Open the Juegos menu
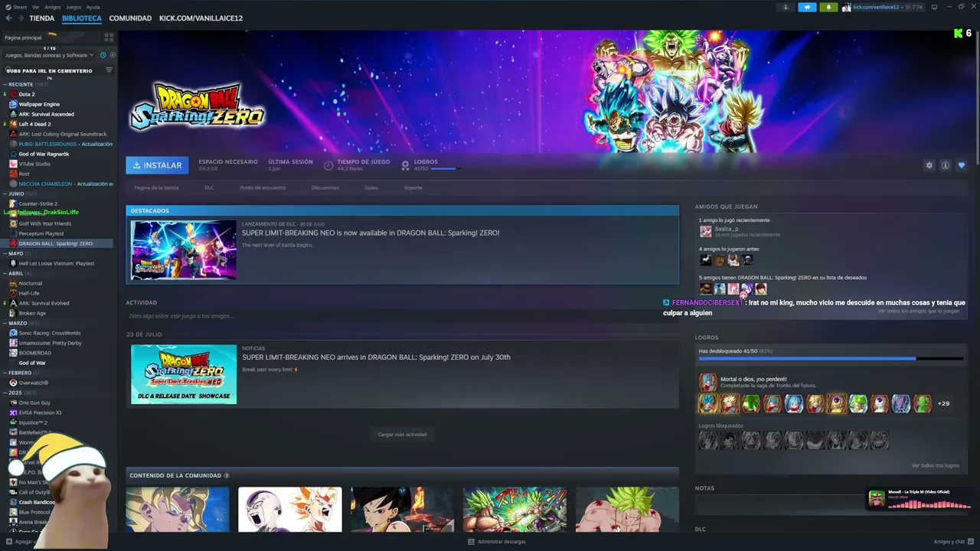Screen dimensions: 980x551 (73, 7)
